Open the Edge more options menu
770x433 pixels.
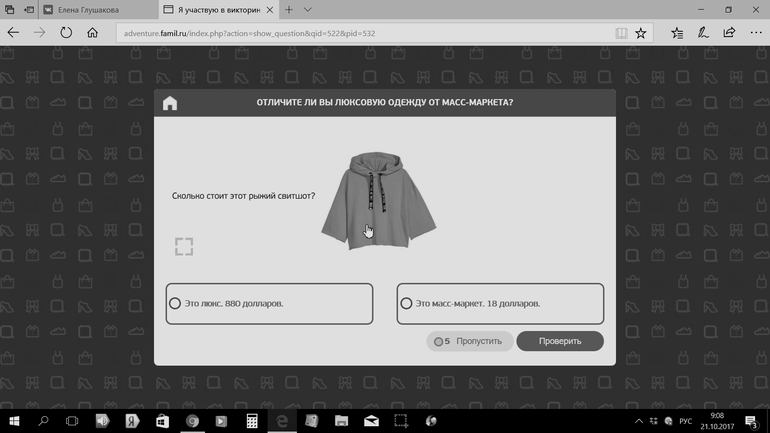coord(755,33)
